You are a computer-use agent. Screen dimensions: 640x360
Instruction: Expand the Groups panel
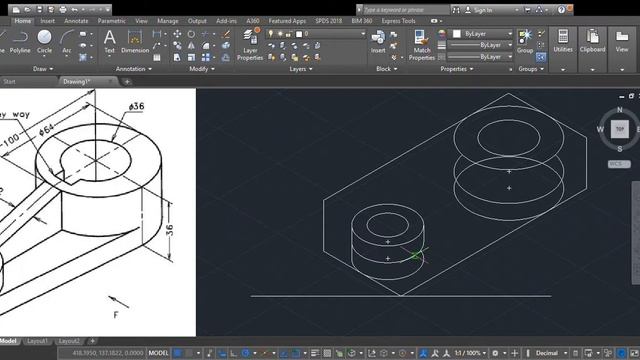click(531, 69)
